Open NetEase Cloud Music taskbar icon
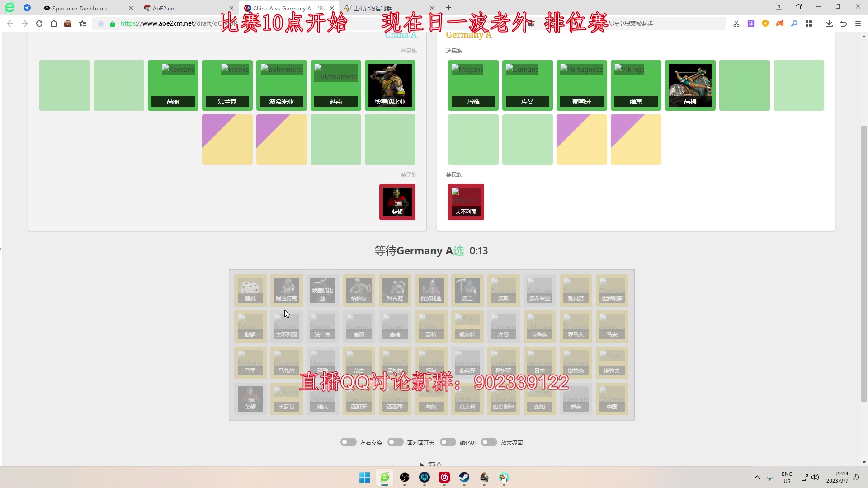The height and width of the screenshot is (488, 868). [x=444, y=477]
